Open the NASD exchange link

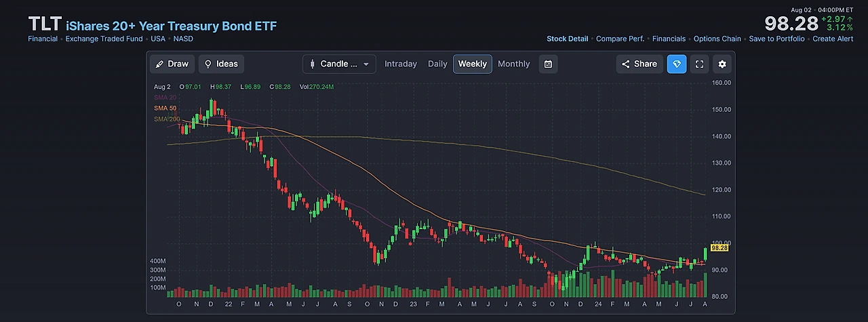(183, 39)
